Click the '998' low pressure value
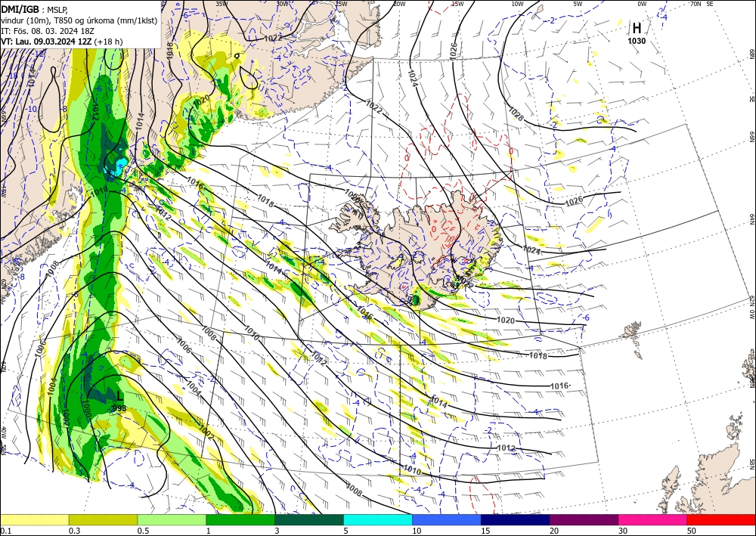 point(119,408)
